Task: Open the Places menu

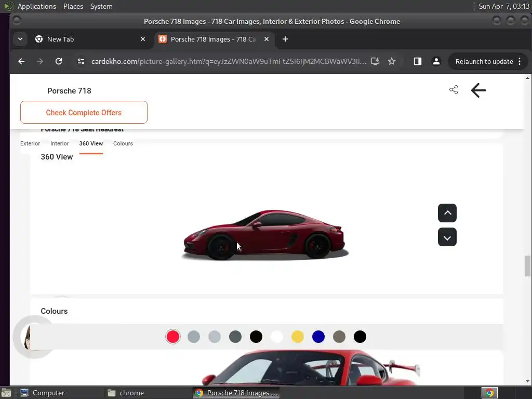Action: click(x=73, y=6)
